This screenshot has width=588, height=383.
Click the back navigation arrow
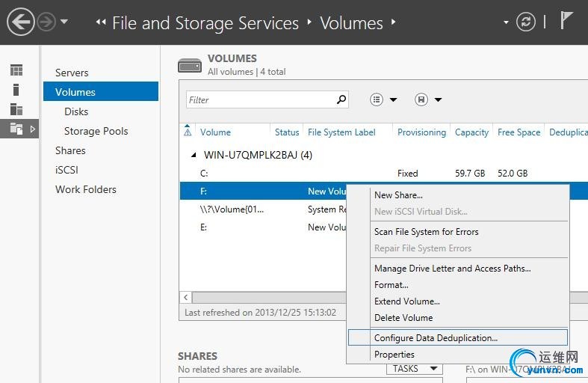click(20, 22)
